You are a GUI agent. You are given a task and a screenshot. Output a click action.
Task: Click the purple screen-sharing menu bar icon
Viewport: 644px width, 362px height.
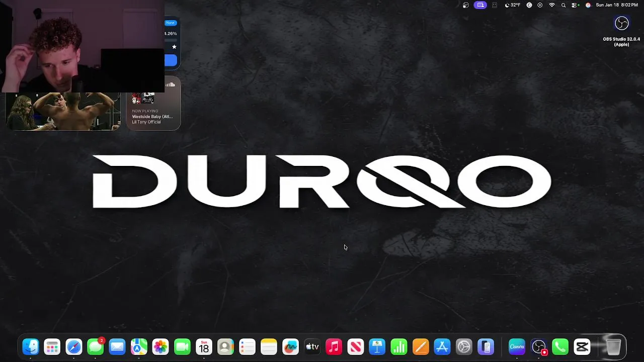click(x=480, y=5)
